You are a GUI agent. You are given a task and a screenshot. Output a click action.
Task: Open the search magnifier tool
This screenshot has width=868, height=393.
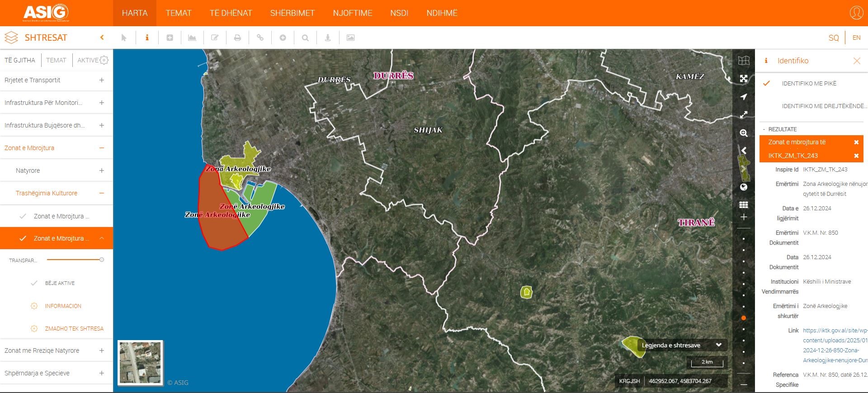pos(305,38)
